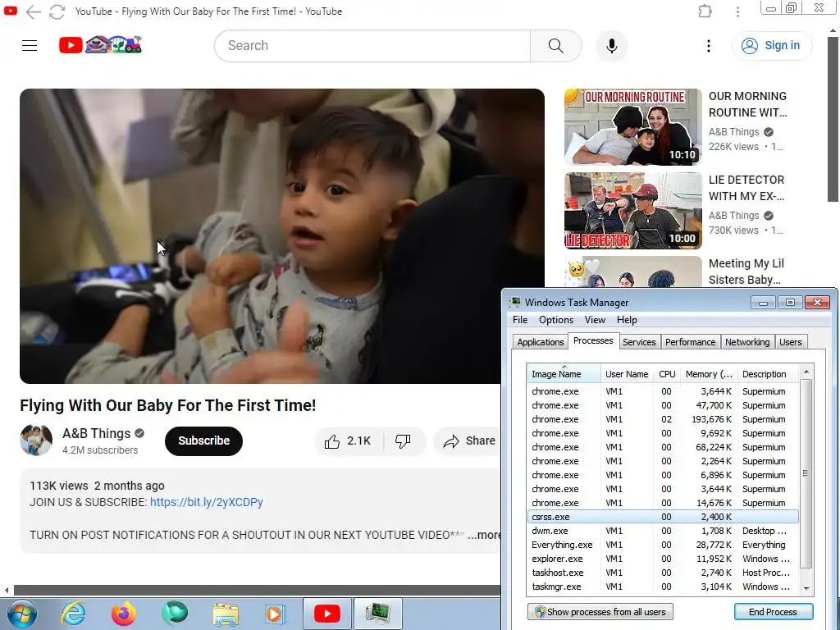Click Share button on the video
The image size is (840, 630).
(468, 441)
